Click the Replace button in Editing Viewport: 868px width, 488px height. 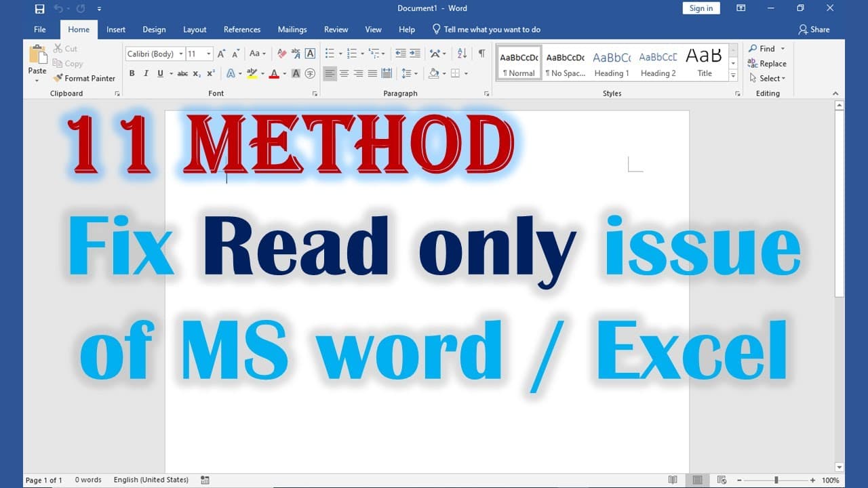coord(767,63)
